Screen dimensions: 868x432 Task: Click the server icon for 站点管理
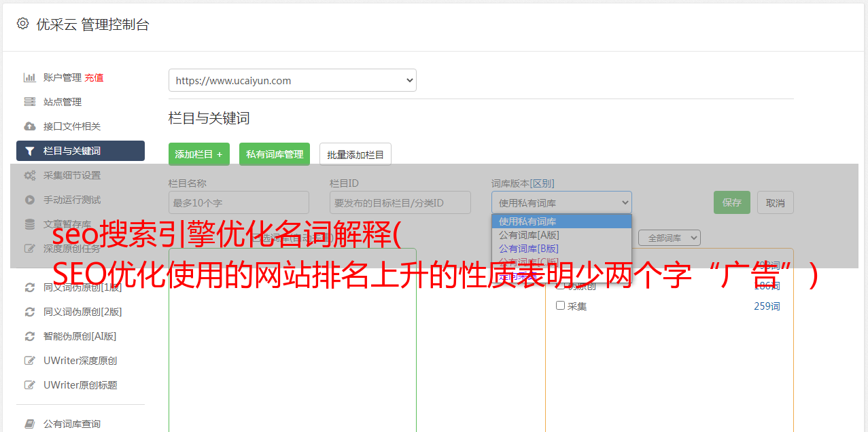(x=30, y=102)
